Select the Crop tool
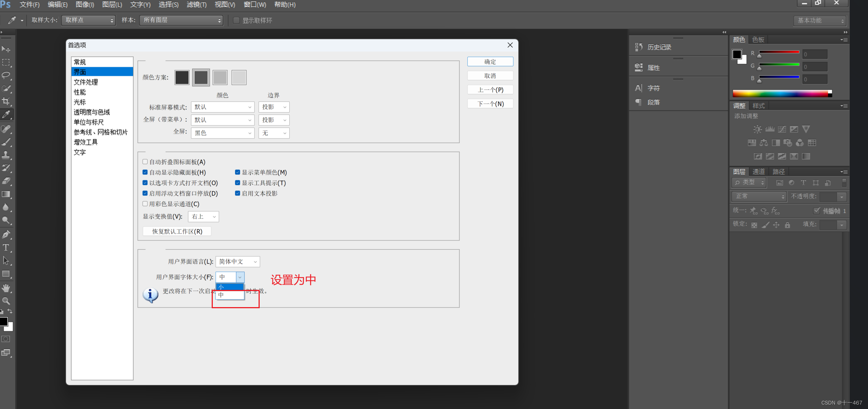This screenshot has height=409, width=868. pyautogui.click(x=6, y=102)
